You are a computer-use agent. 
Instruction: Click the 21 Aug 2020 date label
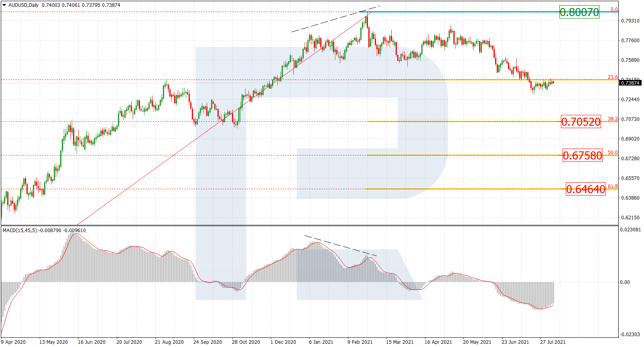pyautogui.click(x=169, y=342)
